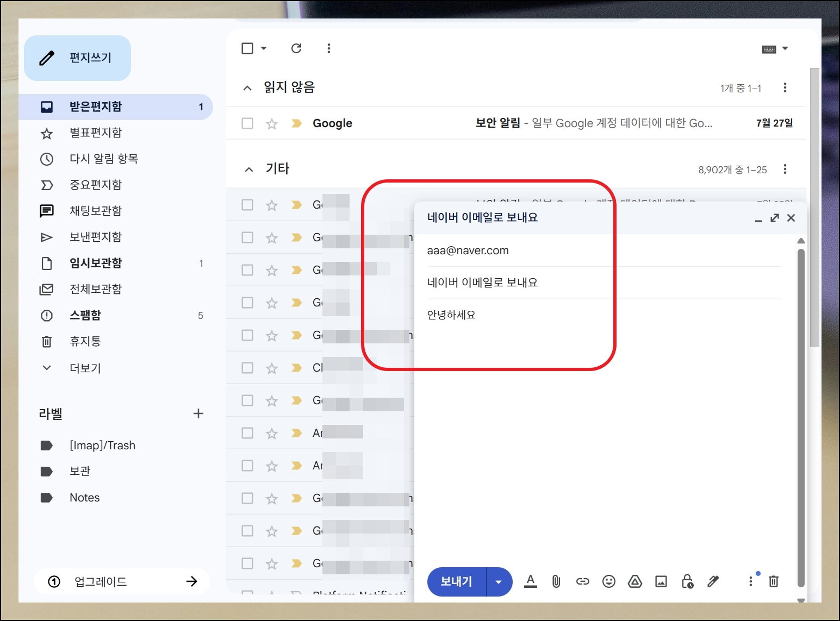Click the 업그레이드 upgrade button
The width and height of the screenshot is (840, 621).
coord(122,581)
